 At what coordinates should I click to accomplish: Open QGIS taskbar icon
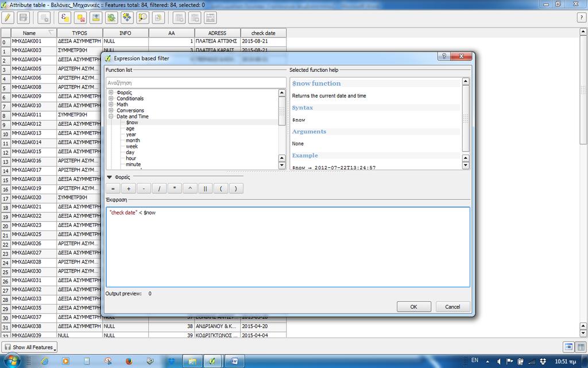[212, 361]
